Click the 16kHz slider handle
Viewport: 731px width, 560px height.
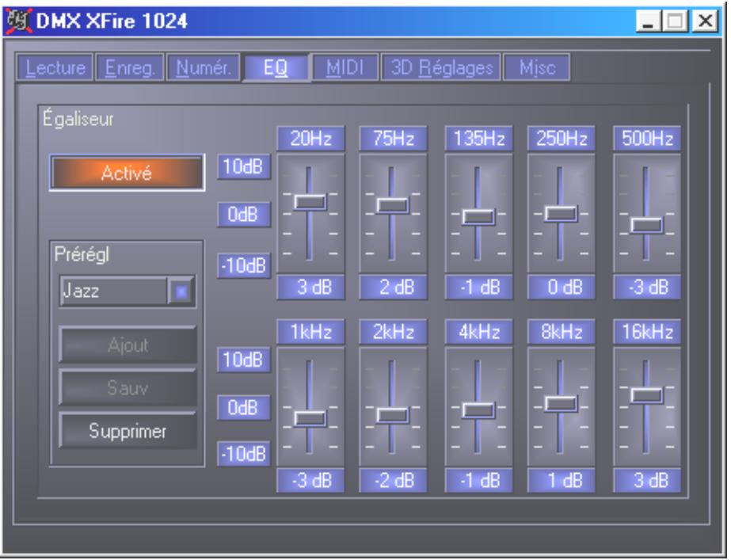[646, 395]
